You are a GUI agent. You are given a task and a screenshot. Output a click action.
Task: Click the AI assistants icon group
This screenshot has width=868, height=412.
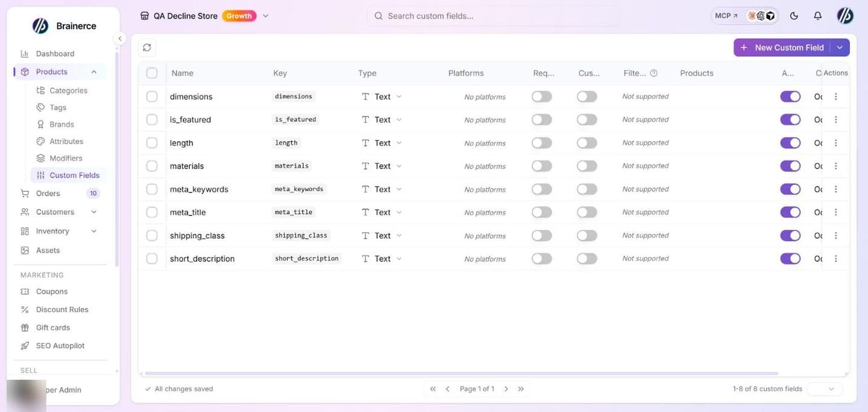[x=761, y=16]
